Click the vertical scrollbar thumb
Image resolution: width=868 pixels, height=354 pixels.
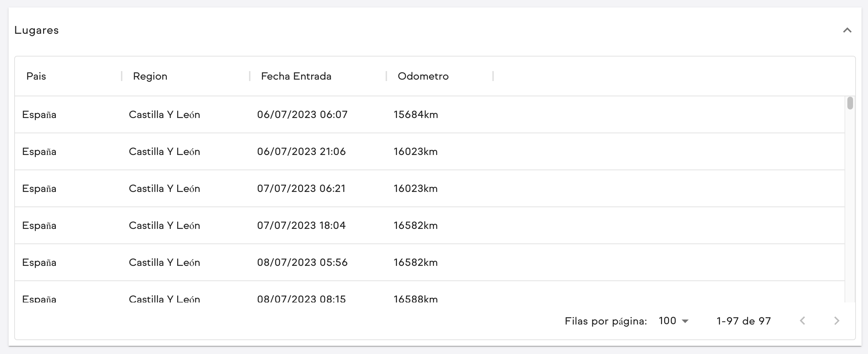850,103
